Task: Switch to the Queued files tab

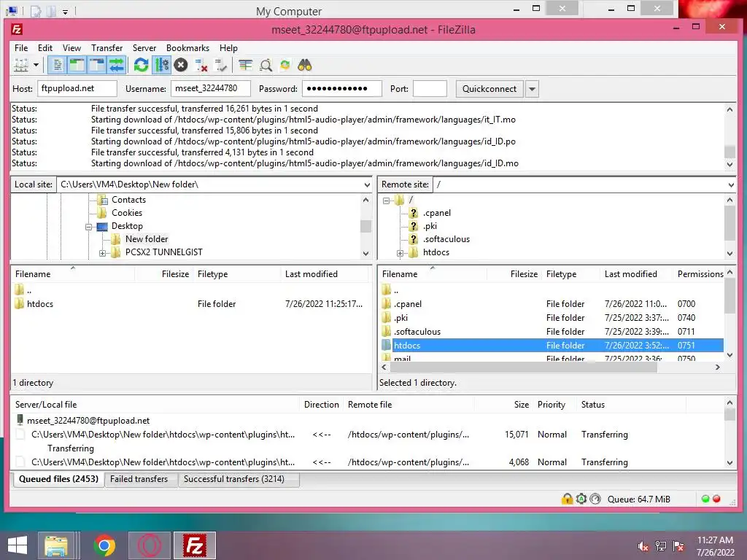Action: tap(58, 479)
